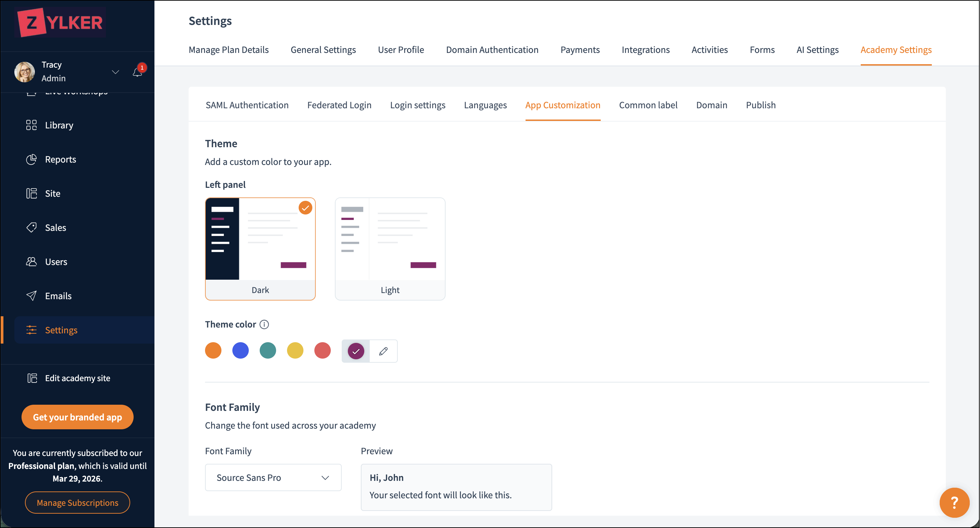Open the General Settings tab
980x528 pixels.
(x=323, y=50)
